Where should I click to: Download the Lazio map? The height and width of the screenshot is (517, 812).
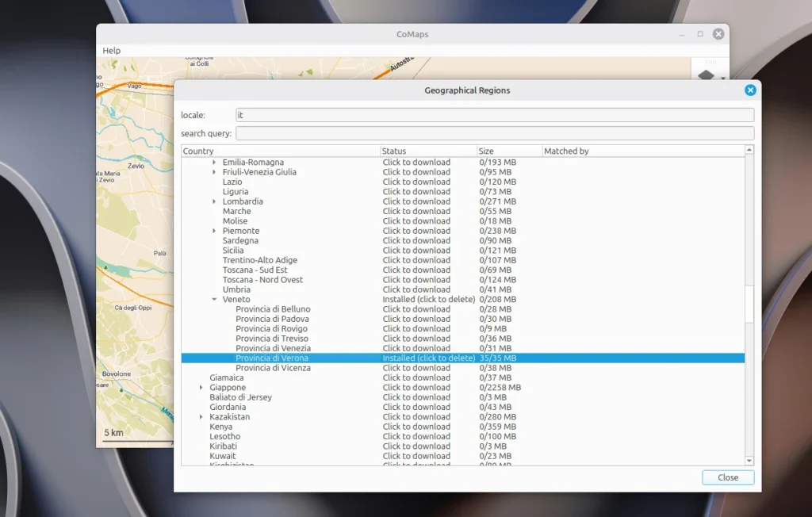[417, 182]
